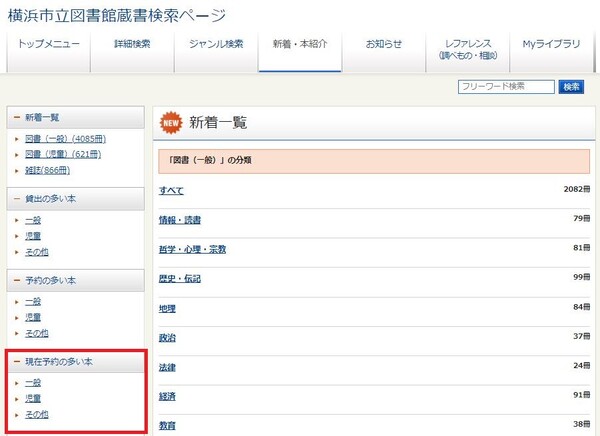Go to the ジャンル検索 tab
Viewport: 600px width, 436px height.
215,45
